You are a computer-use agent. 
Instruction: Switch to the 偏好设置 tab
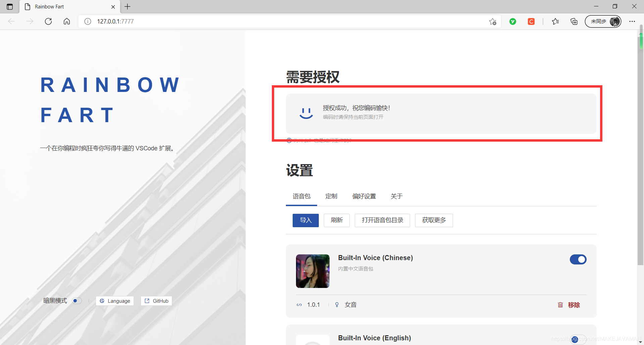(364, 196)
